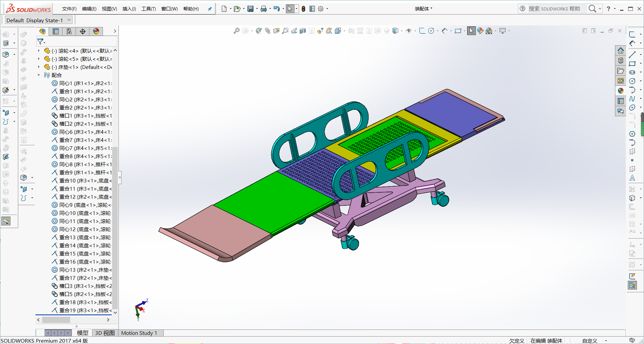Select the mate 槽口1 (床3<1>,挡板<1>)
The height and width of the screenshot is (344, 644).
coord(82,116)
